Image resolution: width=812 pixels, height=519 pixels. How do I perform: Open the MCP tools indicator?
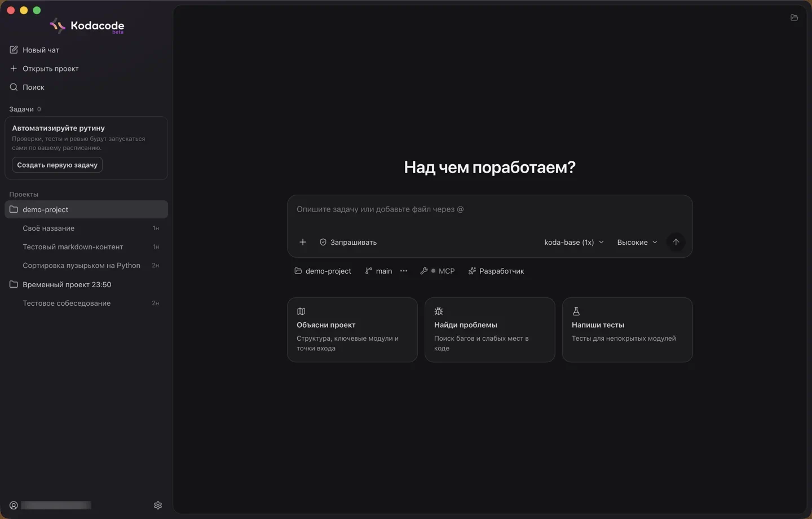tap(438, 271)
